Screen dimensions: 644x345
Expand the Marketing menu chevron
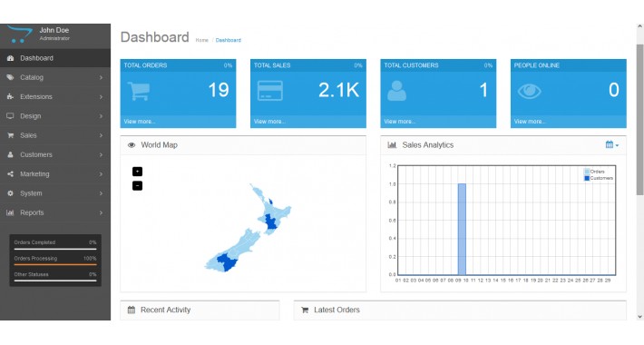click(101, 174)
